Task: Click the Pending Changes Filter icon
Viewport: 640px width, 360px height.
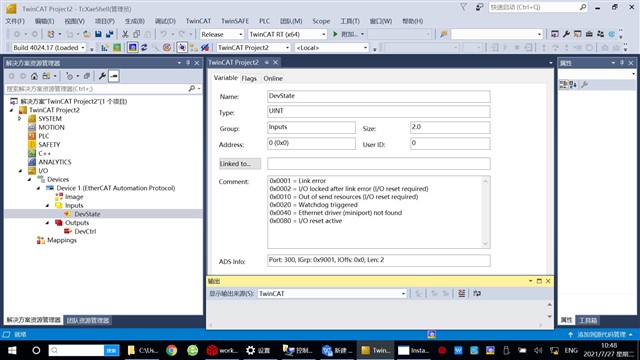Action: click(69, 76)
